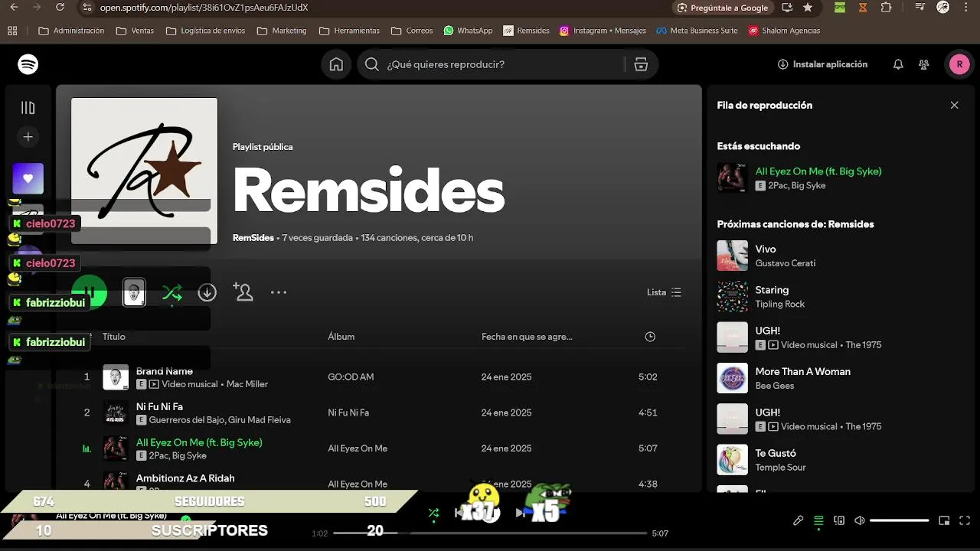
Task: Open Spotify home via logo
Action: click(28, 64)
